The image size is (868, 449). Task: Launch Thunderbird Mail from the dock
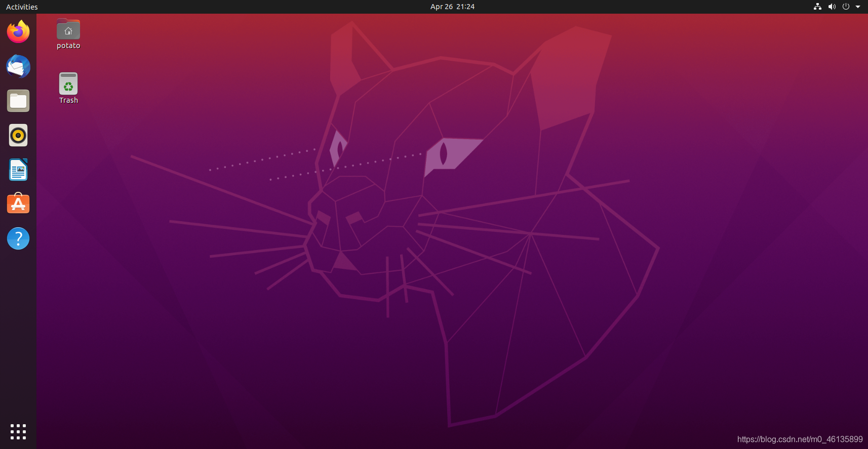click(x=18, y=66)
